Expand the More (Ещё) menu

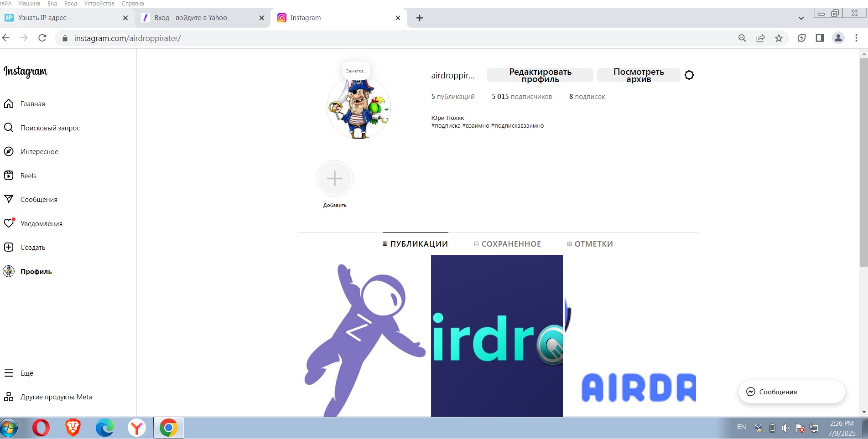(26, 373)
